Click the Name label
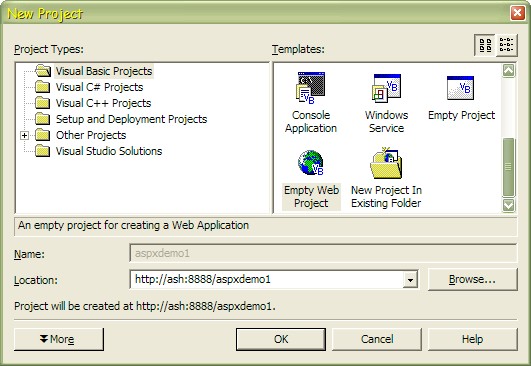Viewport: 531px width, 366px height. (29, 254)
